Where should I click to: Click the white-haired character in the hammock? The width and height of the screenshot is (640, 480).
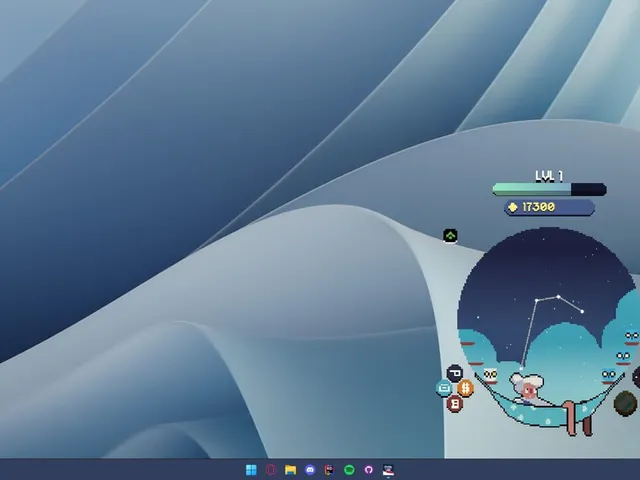(x=527, y=389)
